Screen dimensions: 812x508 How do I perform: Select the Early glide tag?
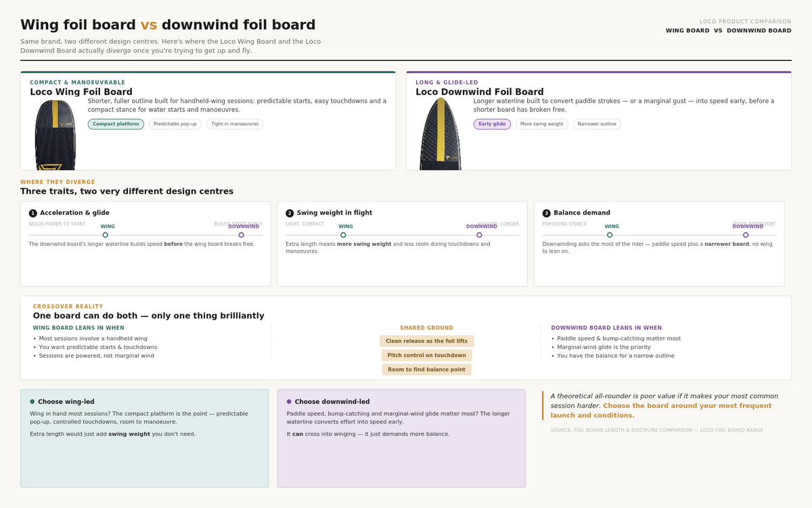tap(493, 124)
